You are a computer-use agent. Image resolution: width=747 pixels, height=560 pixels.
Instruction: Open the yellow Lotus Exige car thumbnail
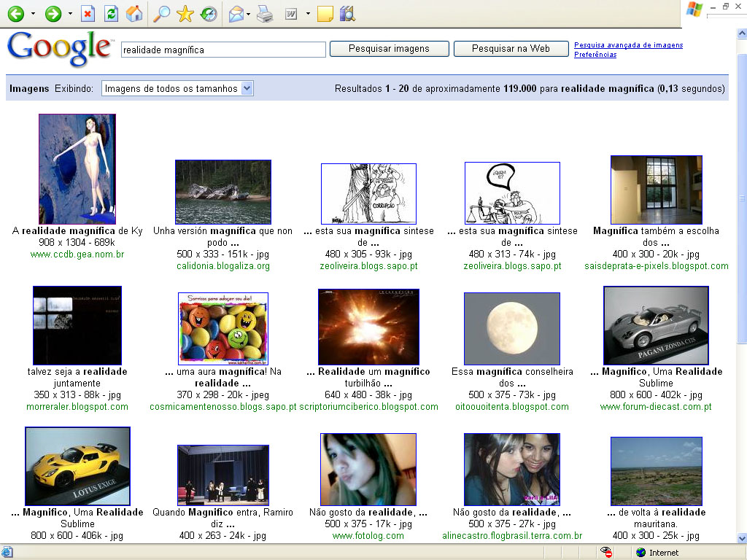pyautogui.click(x=77, y=466)
